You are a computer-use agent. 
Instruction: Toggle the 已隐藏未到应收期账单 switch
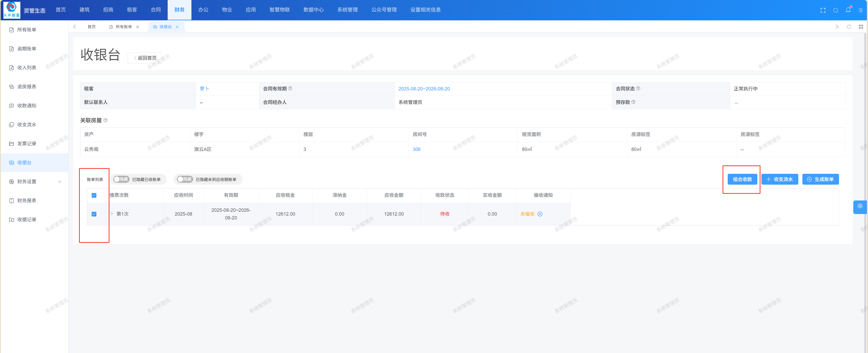185,179
